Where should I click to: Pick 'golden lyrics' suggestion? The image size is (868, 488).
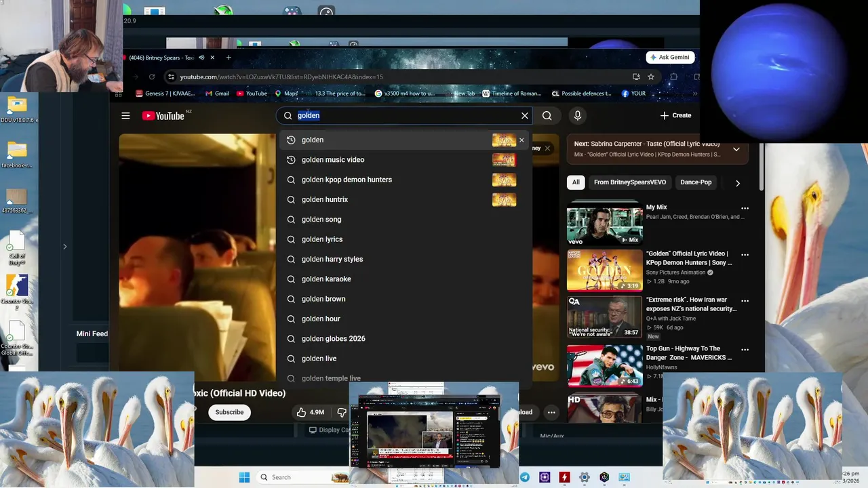tap(403, 239)
